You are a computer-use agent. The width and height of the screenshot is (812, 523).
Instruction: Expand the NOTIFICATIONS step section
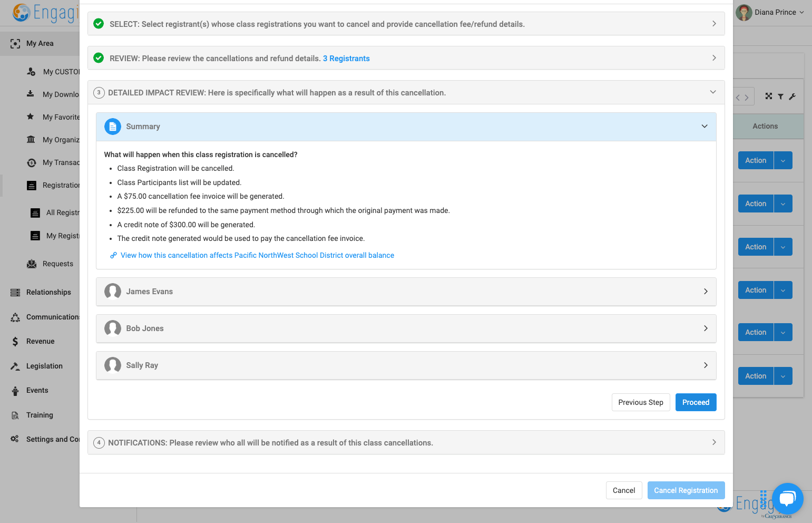coord(406,442)
